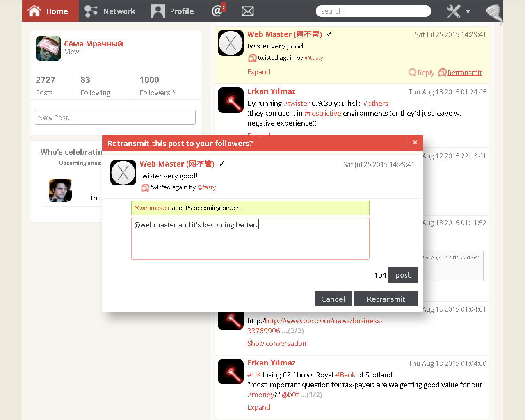This screenshot has width=525, height=420.
Task: Click the Reply bubble icon
Action: tap(413, 73)
